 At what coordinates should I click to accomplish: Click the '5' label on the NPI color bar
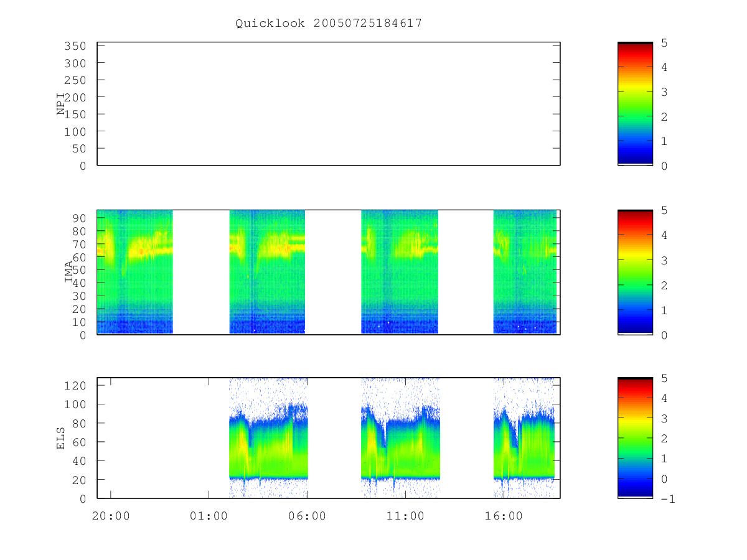(x=664, y=43)
